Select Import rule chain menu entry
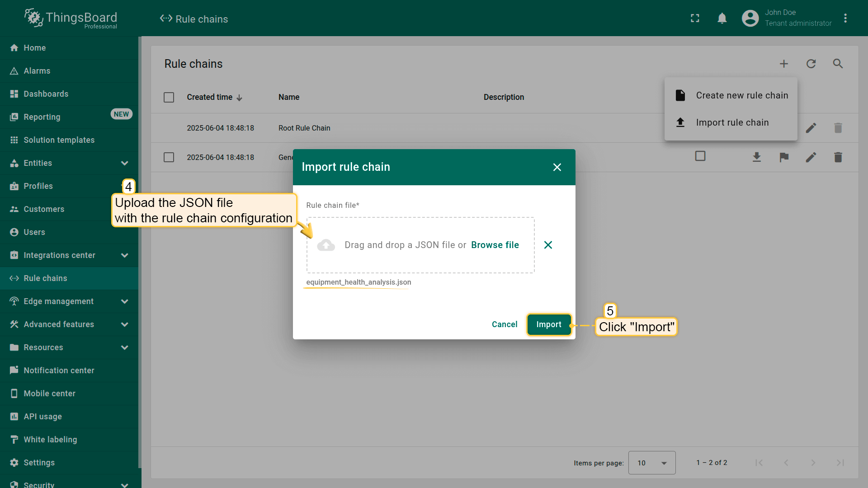Viewport: 868px width, 488px height. (x=731, y=122)
